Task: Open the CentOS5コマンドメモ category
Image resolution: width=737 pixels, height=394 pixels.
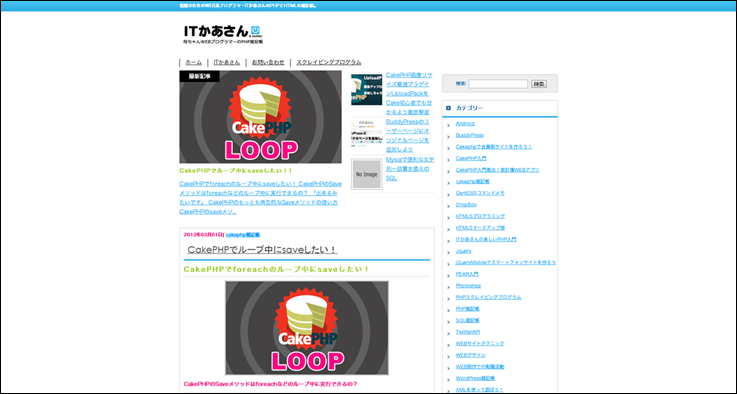Action: (x=480, y=193)
